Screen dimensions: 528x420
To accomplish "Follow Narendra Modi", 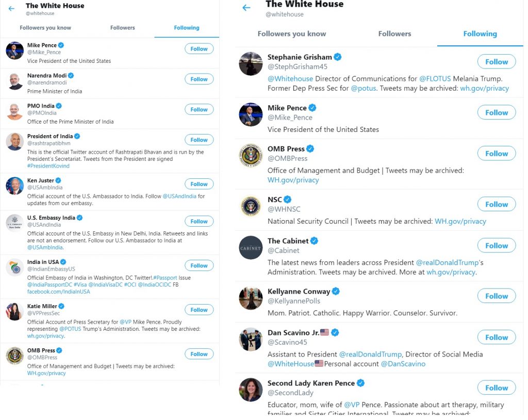I will 199,79.
